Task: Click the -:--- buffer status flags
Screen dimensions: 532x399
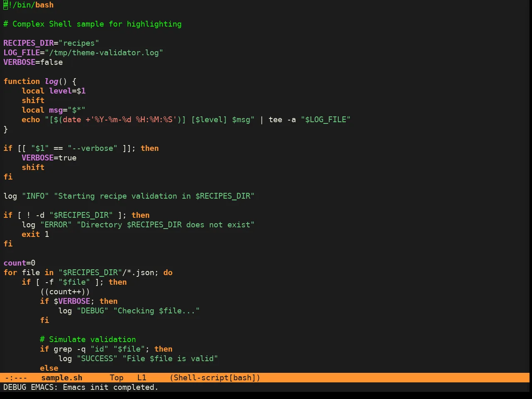Action: pyautogui.click(x=16, y=378)
